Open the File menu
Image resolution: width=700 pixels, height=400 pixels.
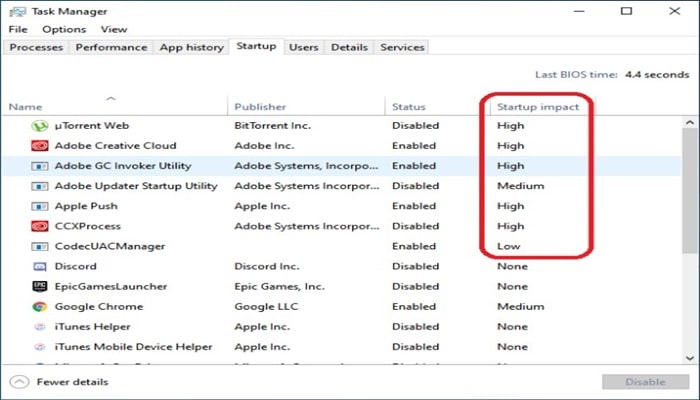click(18, 29)
